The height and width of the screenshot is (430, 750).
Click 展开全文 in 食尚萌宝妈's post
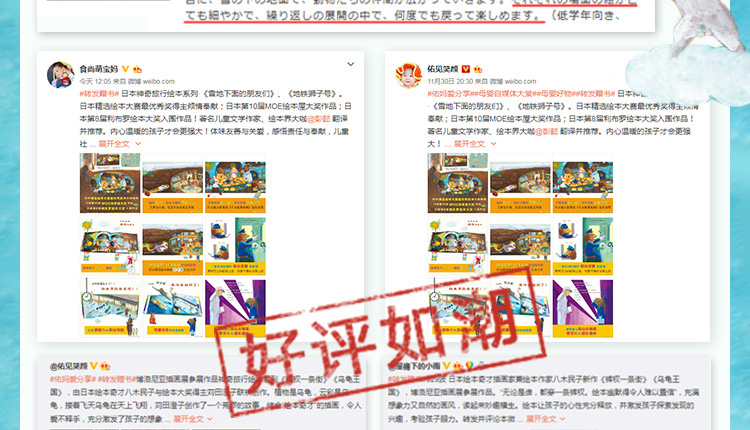pyautogui.click(x=114, y=143)
